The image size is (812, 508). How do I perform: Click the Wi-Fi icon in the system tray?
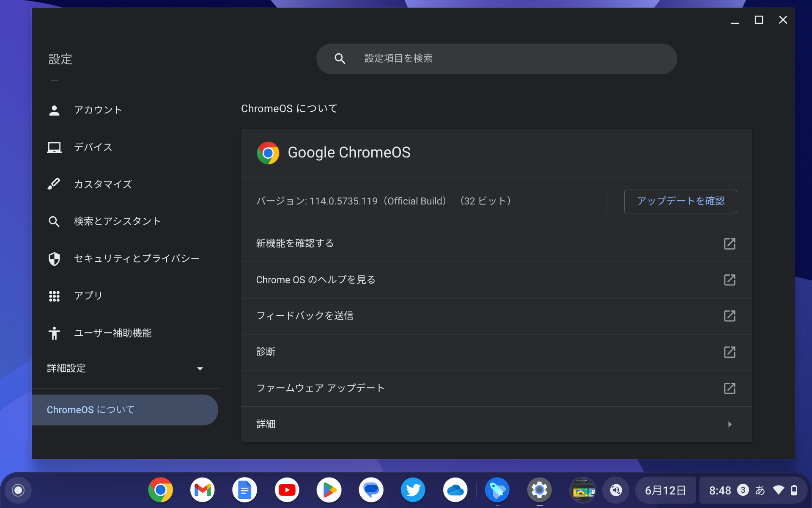click(x=778, y=490)
